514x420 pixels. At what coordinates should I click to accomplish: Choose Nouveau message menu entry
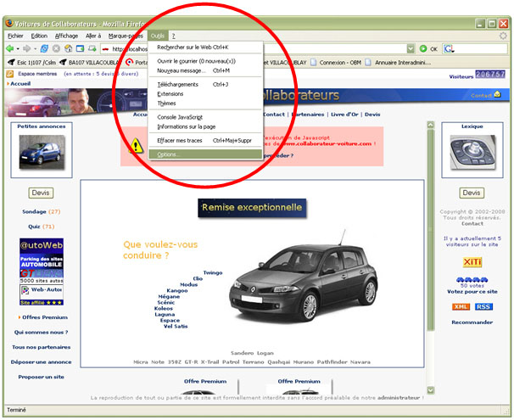(205, 70)
